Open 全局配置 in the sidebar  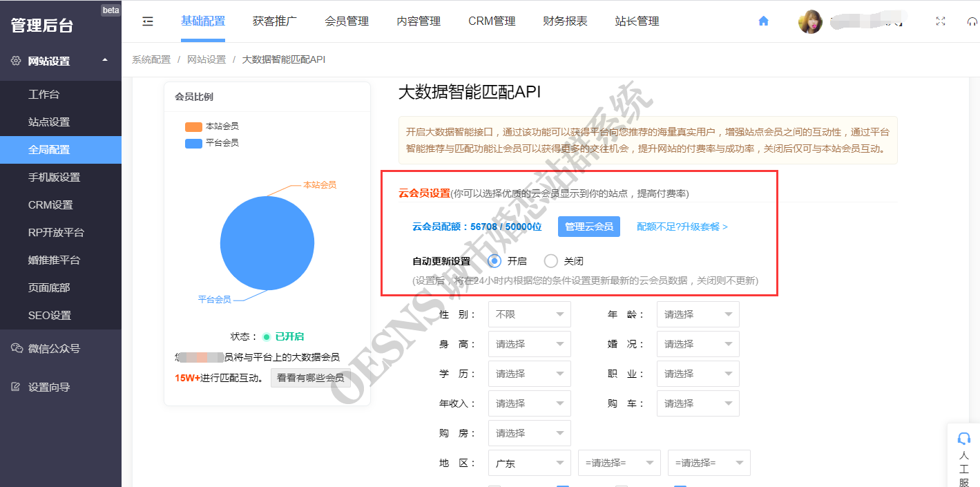pos(61,149)
